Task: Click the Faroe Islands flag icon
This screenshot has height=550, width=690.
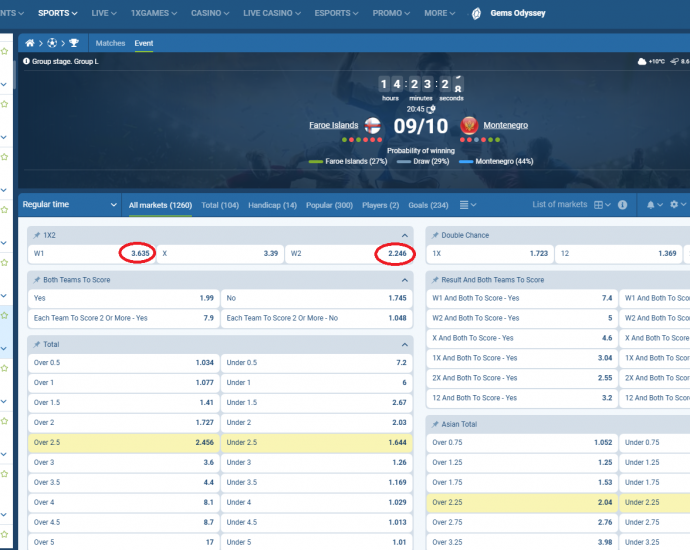Action: (373, 125)
